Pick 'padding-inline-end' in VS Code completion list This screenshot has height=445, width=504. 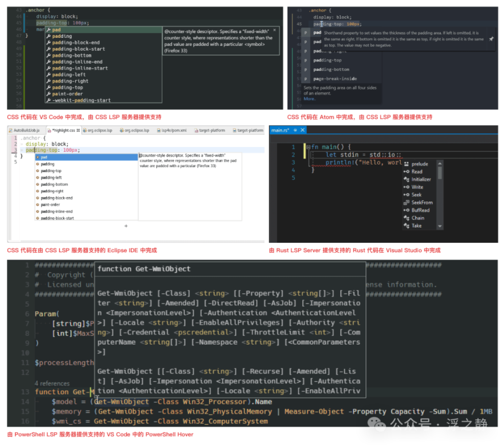click(x=103, y=62)
